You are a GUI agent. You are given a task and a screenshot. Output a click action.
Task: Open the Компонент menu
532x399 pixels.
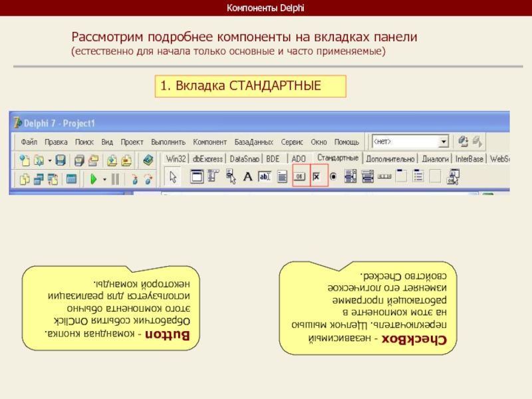tap(210, 142)
